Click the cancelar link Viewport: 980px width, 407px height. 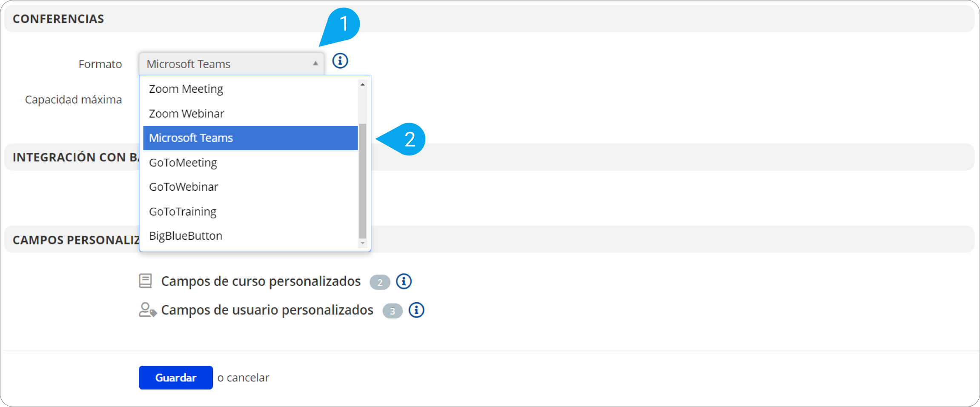coord(248,378)
